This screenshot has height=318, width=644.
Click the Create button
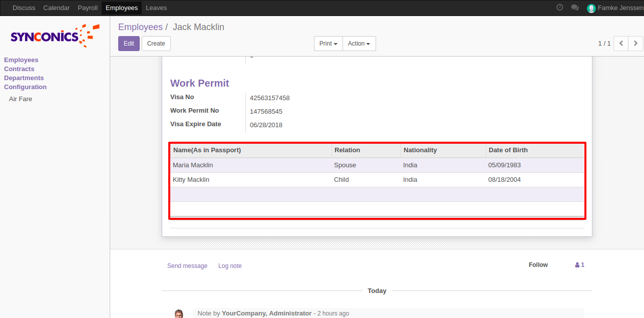pyautogui.click(x=156, y=44)
